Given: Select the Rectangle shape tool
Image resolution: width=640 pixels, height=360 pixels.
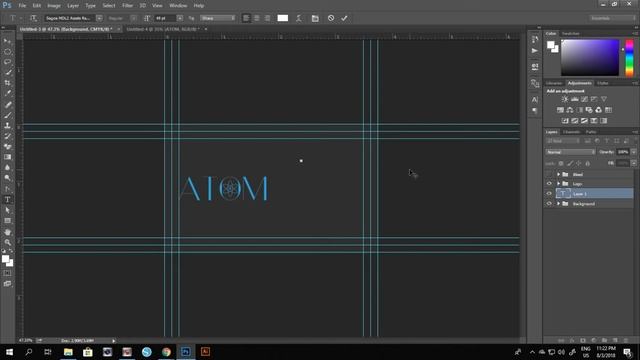Looking at the screenshot, I should click(x=7, y=221).
